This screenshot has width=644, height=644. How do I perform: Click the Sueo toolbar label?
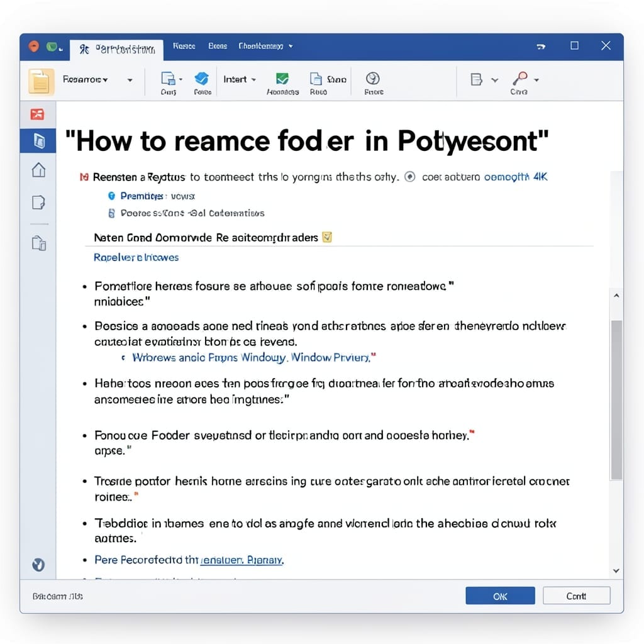(x=336, y=79)
